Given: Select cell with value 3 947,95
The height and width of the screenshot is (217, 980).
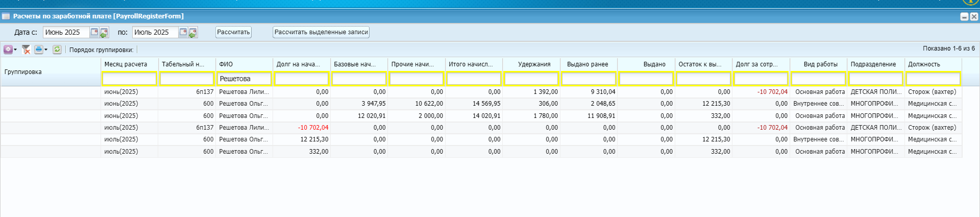Looking at the screenshot, I should click(x=359, y=104).
